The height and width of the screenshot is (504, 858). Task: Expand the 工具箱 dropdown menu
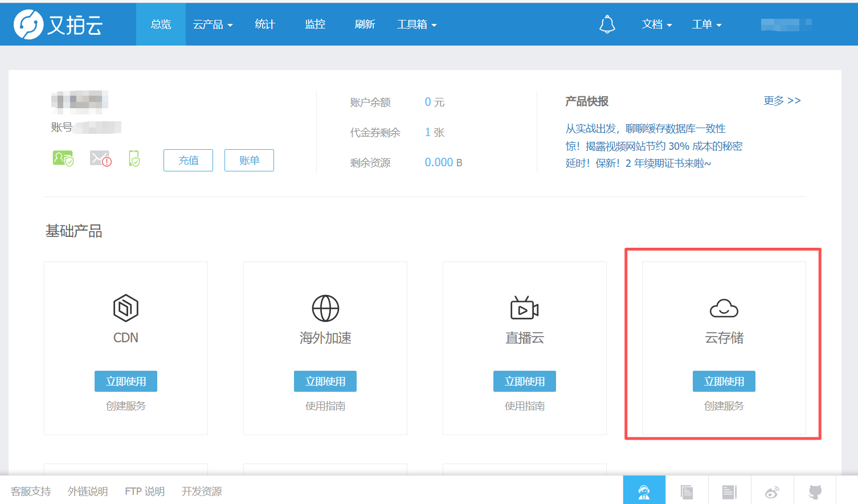tap(416, 24)
